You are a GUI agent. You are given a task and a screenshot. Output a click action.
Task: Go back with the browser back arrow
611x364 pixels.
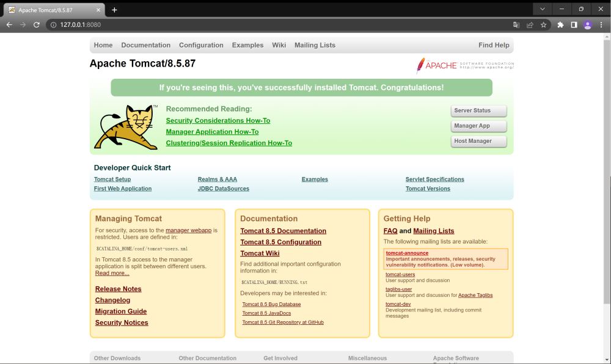point(9,24)
